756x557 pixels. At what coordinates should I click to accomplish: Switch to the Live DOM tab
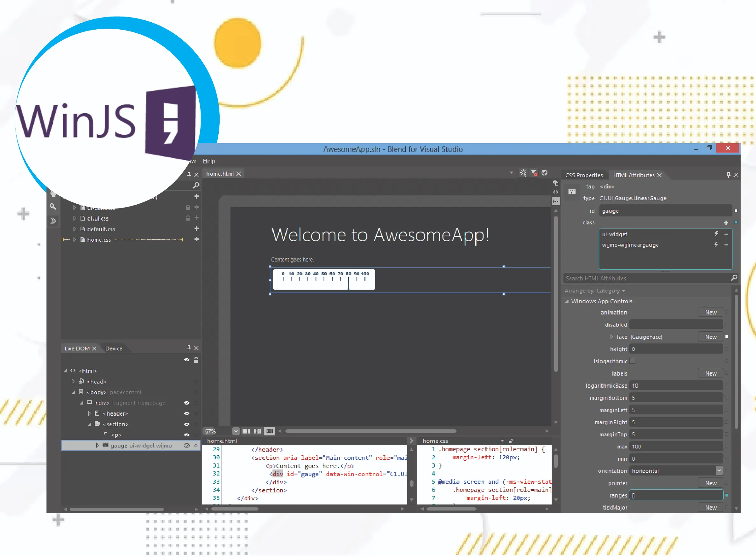click(x=77, y=348)
